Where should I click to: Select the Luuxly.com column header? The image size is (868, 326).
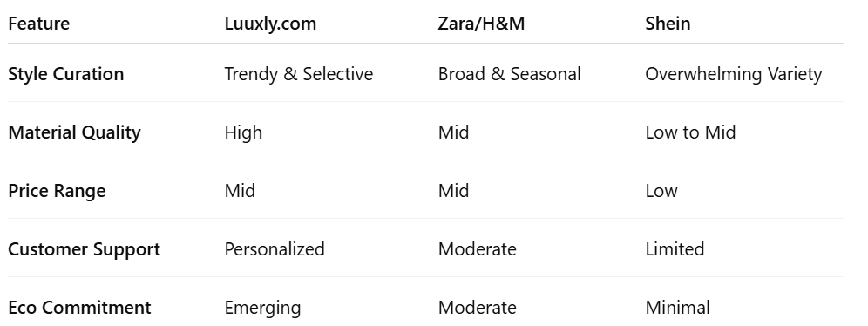pyautogui.click(x=270, y=24)
